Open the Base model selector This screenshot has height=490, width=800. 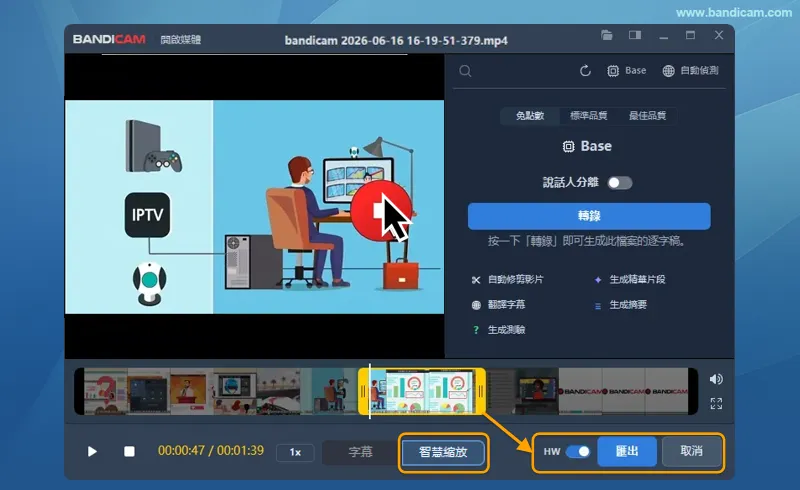point(627,70)
